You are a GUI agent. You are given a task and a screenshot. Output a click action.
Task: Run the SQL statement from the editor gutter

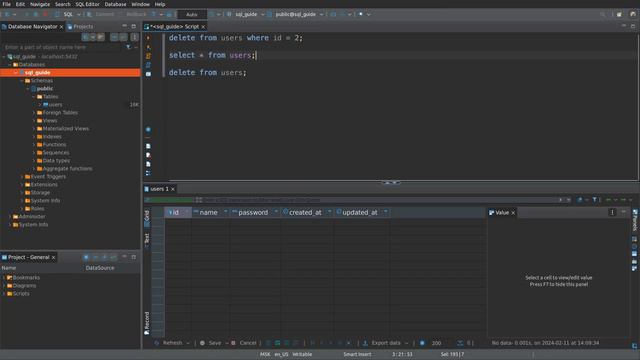pos(148,38)
